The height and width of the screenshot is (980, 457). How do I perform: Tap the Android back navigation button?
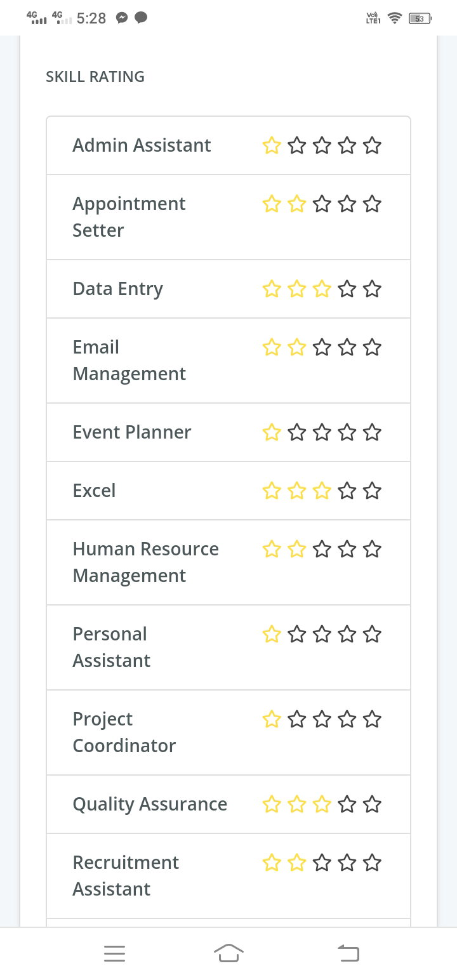[x=348, y=953]
